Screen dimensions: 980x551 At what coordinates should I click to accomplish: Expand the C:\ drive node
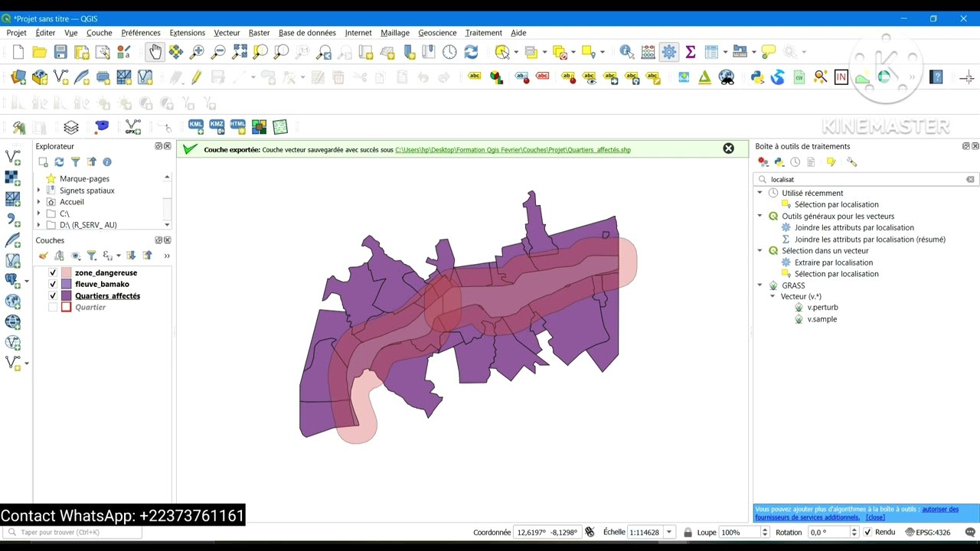click(x=39, y=214)
